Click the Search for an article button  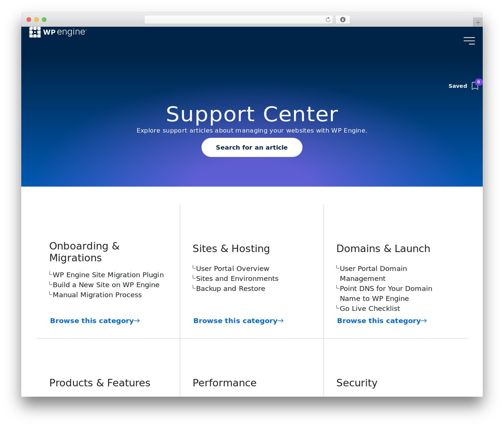click(x=252, y=147)
